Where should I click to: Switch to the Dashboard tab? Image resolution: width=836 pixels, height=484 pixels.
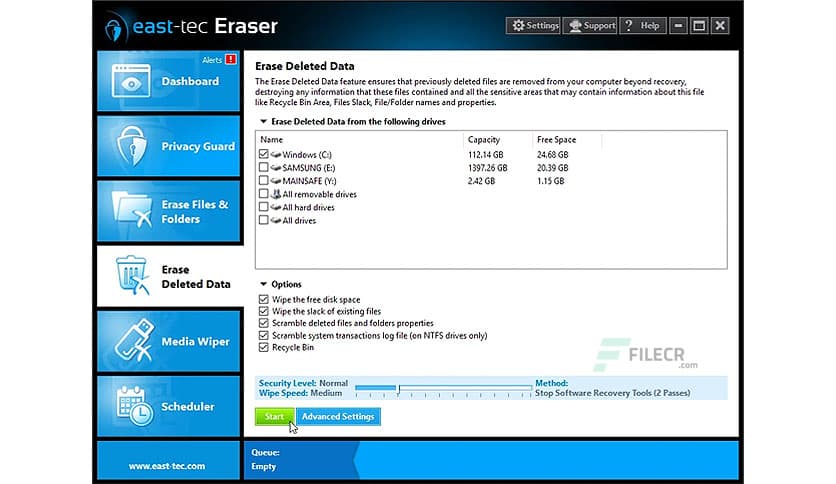(168, 81)
